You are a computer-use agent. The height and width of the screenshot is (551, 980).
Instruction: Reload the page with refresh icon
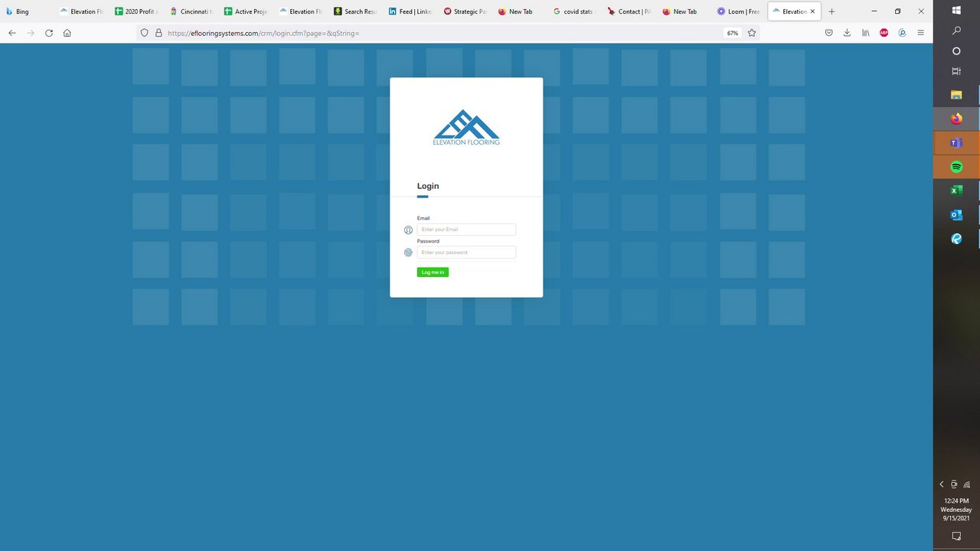click(x=49, y=33)
